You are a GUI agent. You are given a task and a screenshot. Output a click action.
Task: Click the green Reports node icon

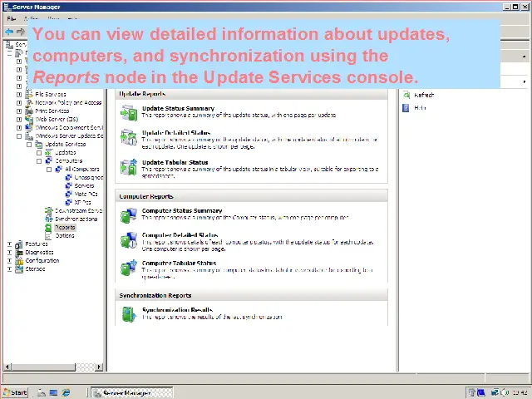(x=49, y=227)
